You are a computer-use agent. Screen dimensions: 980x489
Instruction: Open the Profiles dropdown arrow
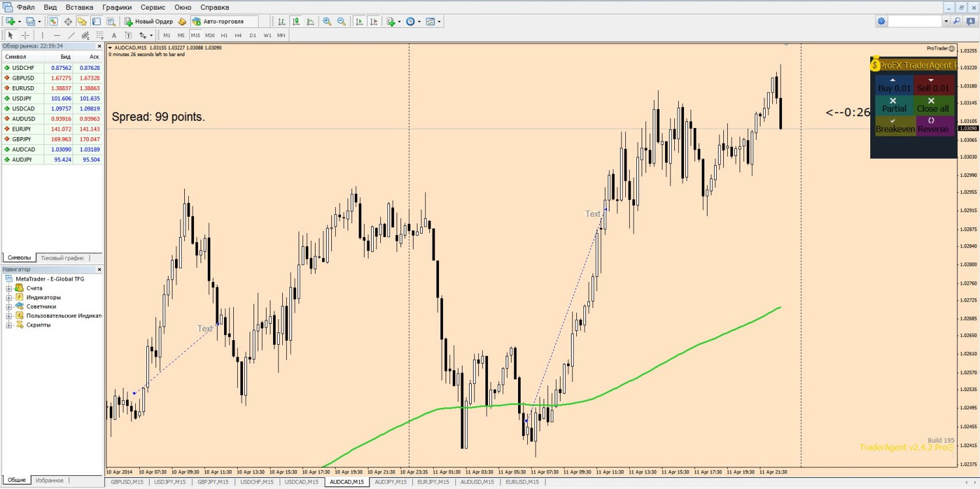[x=41, y=22]
